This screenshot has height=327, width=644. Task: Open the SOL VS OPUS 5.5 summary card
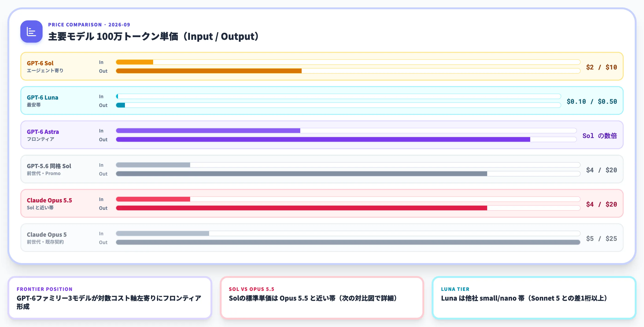322,298
